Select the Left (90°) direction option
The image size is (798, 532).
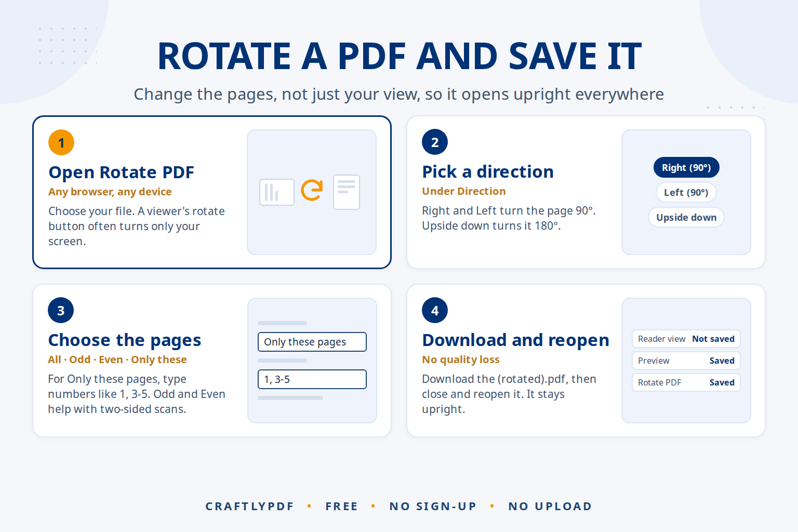(686, 192)
